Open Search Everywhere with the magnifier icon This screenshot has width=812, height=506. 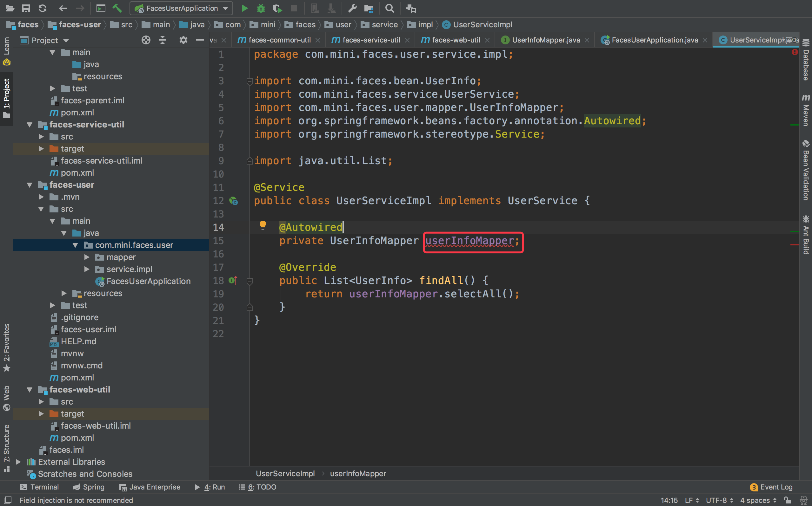pos(389,8)
